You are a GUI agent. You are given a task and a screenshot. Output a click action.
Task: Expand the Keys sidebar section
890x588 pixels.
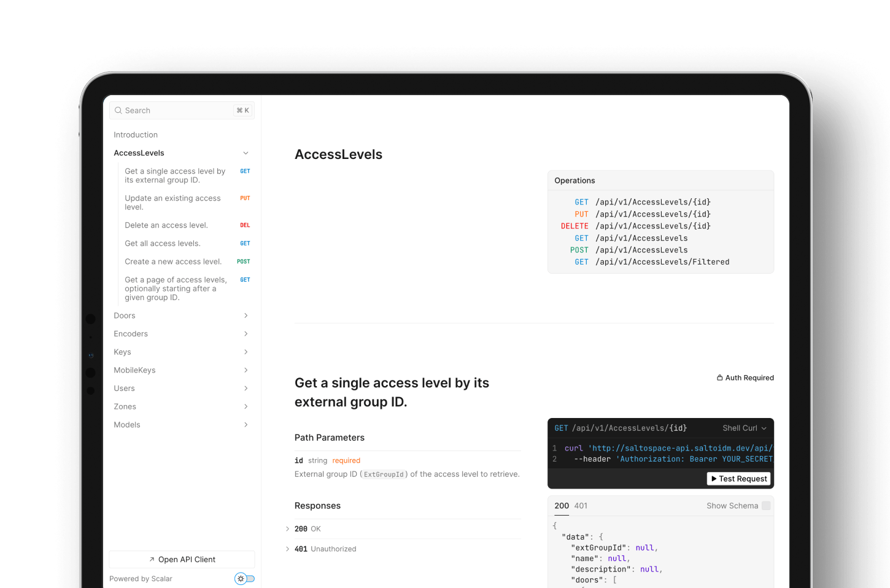[x=246, y=352]
